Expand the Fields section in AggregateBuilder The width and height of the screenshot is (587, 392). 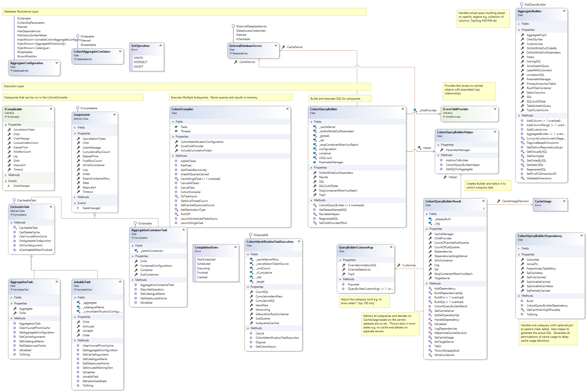coord(519,24)
